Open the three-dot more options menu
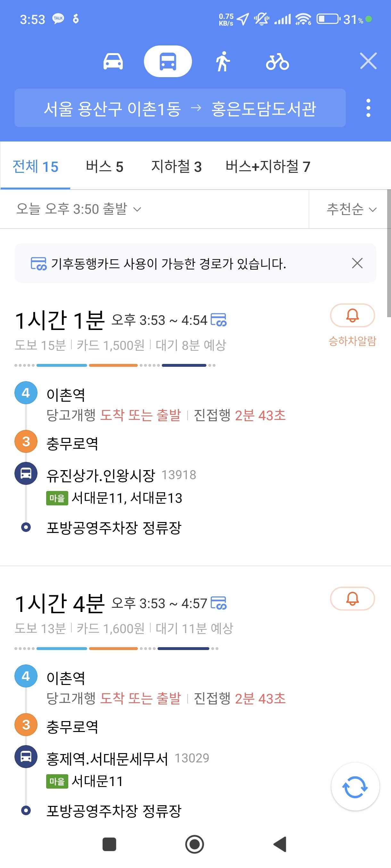The height and width of the screenshot is (868, 391). [368, 108]
